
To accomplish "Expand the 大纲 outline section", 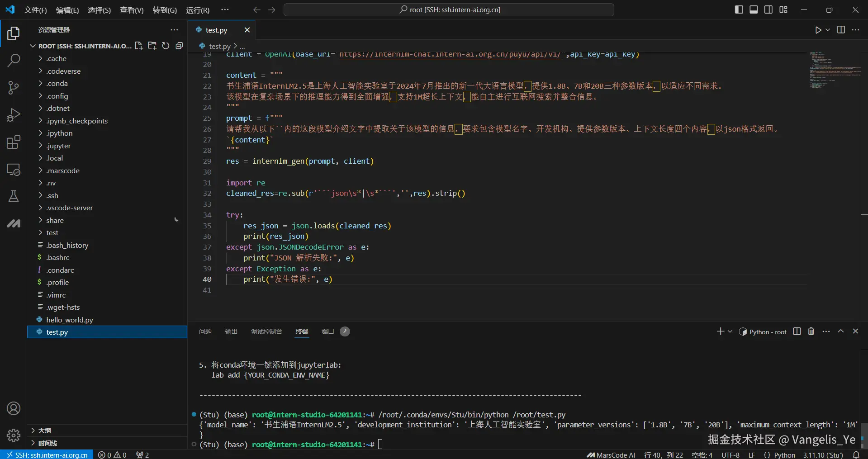I will pos(107,431).
